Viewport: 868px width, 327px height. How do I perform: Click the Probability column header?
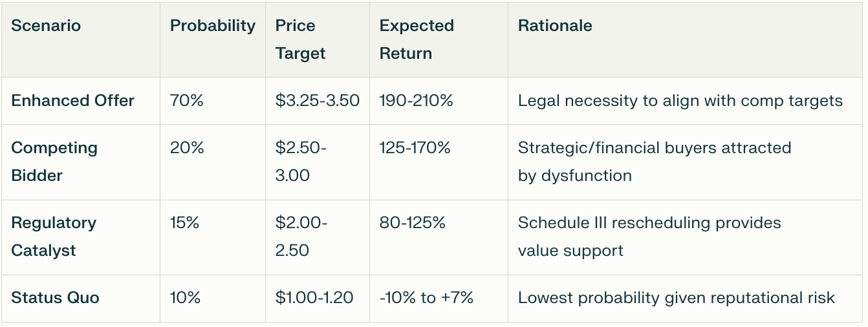[212, 26]
